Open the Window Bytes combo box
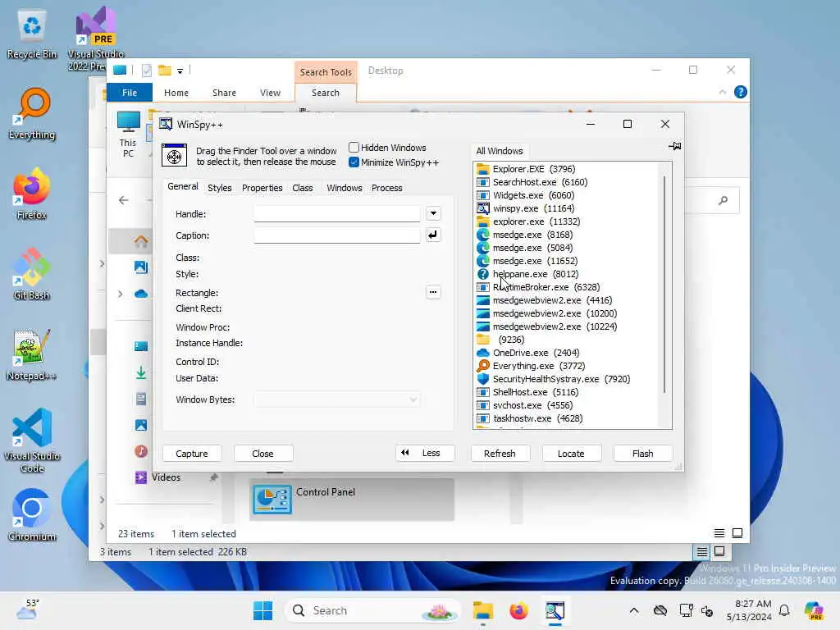This screenshot has height=630, width=840. tap(337, 399)
